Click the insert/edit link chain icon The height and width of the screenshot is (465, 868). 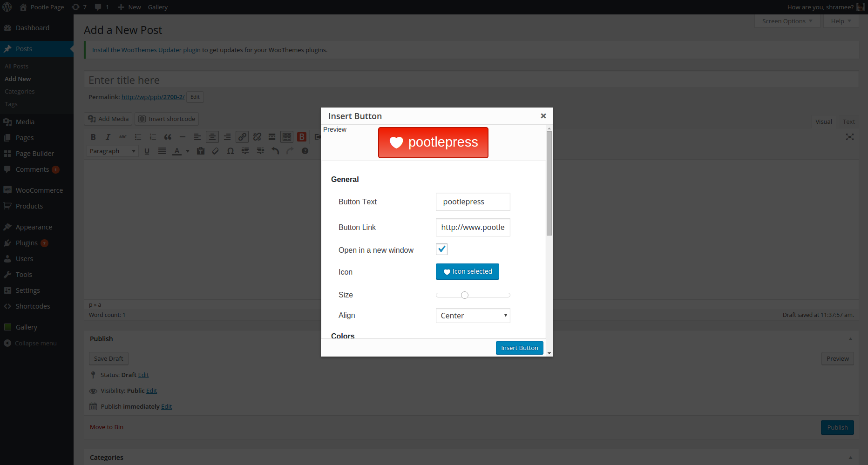pos(242,137)
